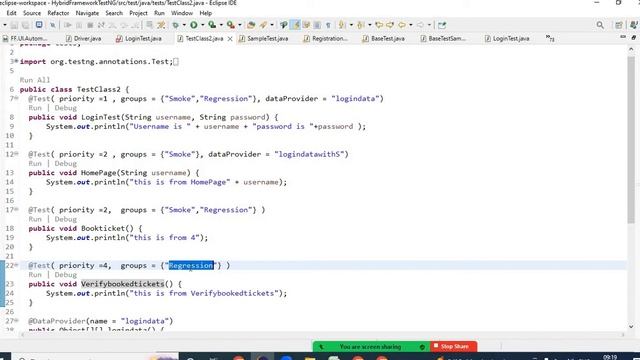The image size is (640, 360).
Task: Collapse the DataProvider fold on line 27
Action: click(16, 320)
